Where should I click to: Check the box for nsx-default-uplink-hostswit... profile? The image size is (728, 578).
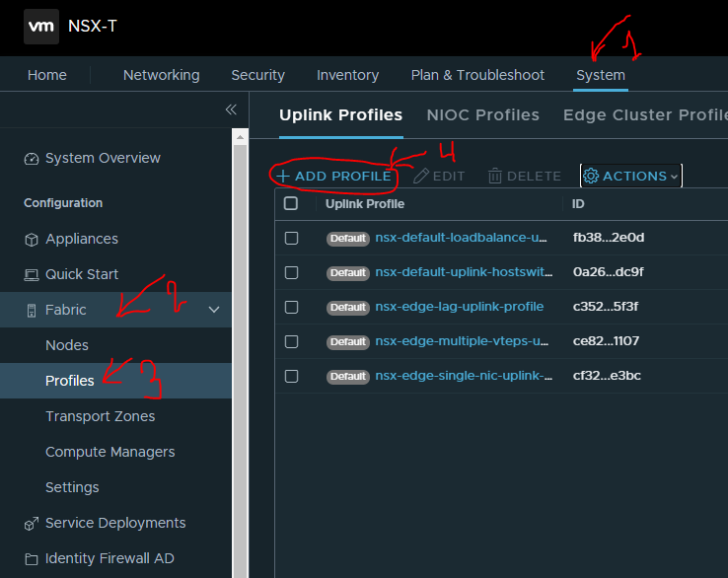point(291,272)
